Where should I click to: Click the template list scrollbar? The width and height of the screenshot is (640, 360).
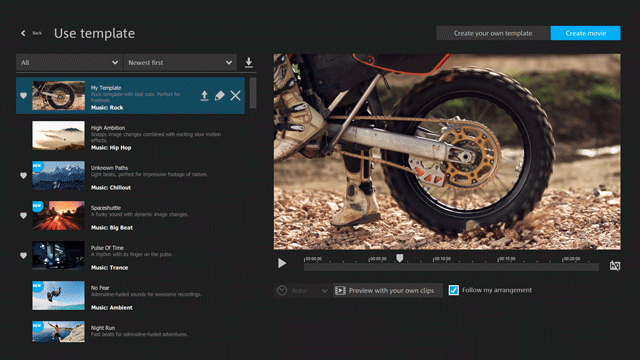coord(253,93)
